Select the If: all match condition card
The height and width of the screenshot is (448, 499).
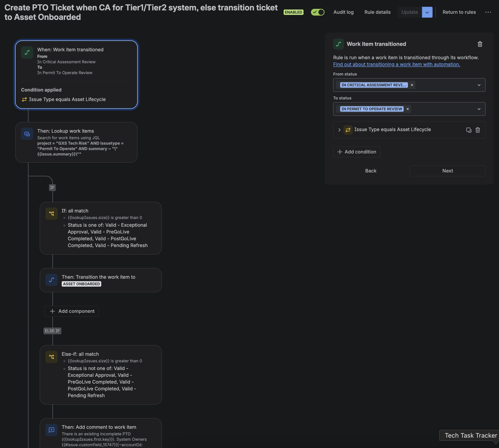coord(101,228)
